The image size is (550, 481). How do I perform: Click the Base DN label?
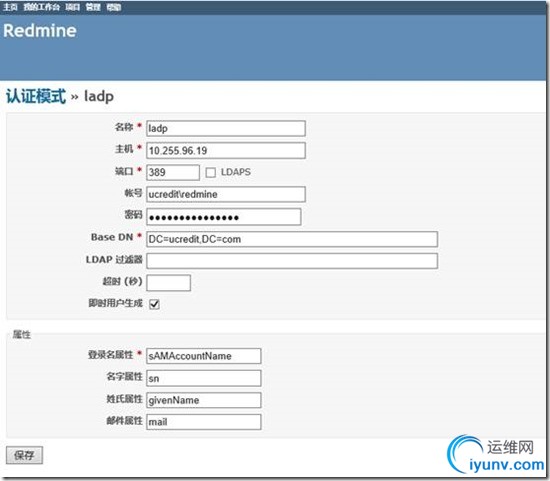(112, 237)
